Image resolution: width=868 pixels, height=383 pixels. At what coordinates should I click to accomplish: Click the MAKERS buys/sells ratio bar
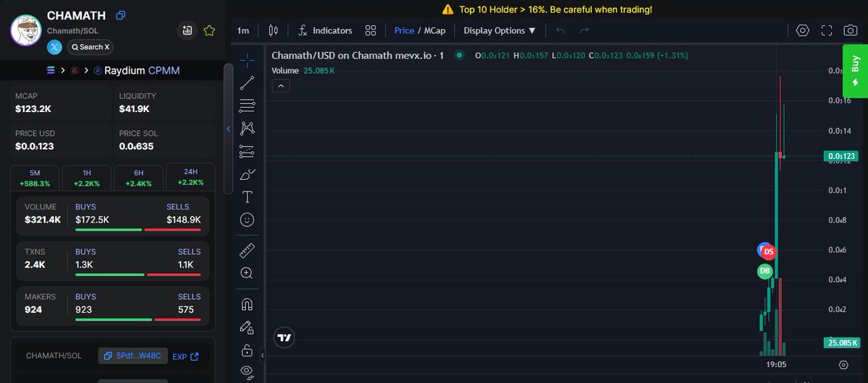click(138, 319)
